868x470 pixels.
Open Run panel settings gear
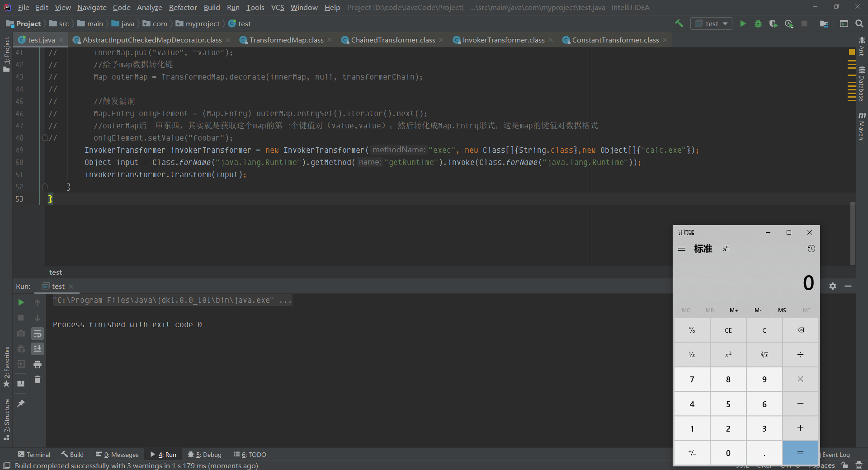coord(833,286)
